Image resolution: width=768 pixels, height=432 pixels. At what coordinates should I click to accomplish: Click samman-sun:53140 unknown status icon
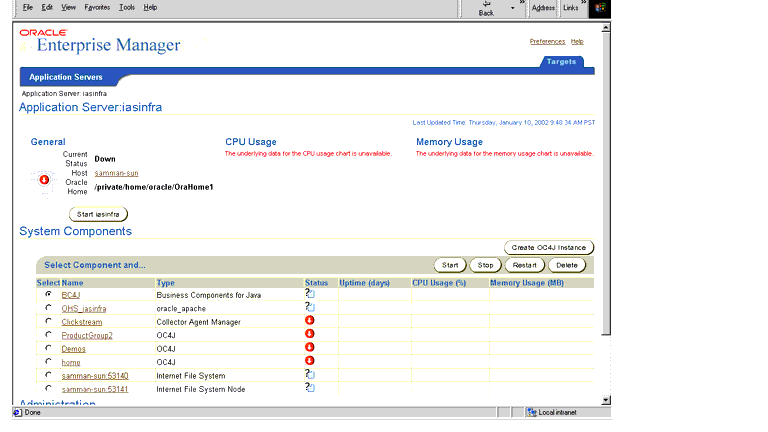coord(310,374)
